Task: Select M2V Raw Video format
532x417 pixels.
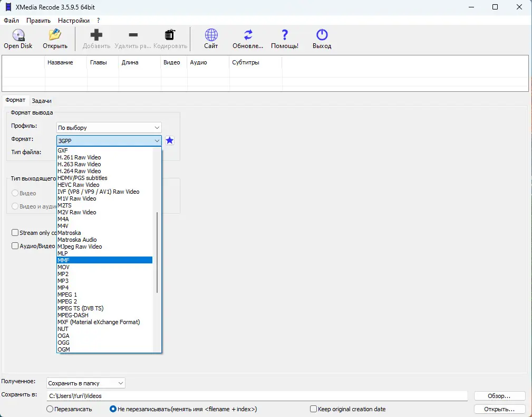Action: [105, 212]
